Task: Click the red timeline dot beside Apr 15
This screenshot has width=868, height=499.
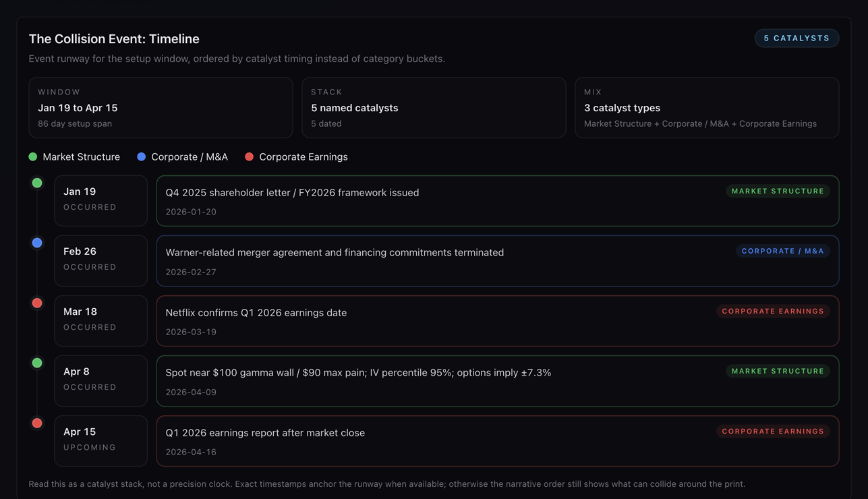Action: click(x=37, y=422)
